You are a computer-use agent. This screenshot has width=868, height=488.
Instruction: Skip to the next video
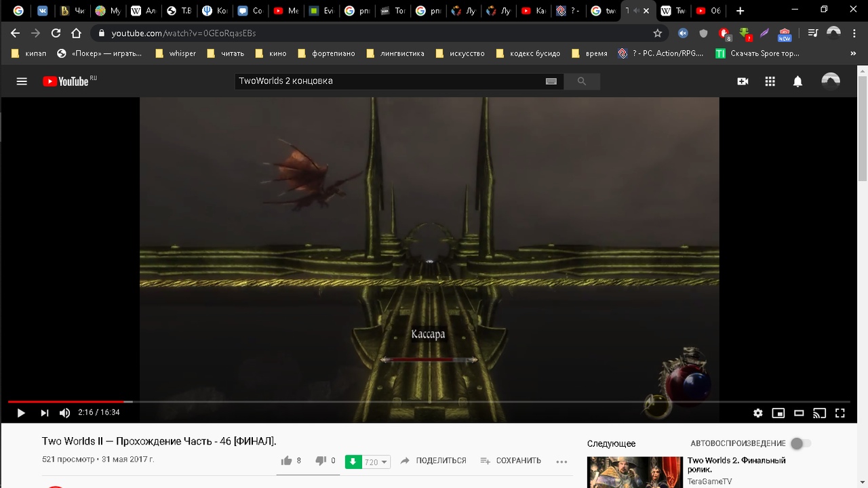[45, 413]
